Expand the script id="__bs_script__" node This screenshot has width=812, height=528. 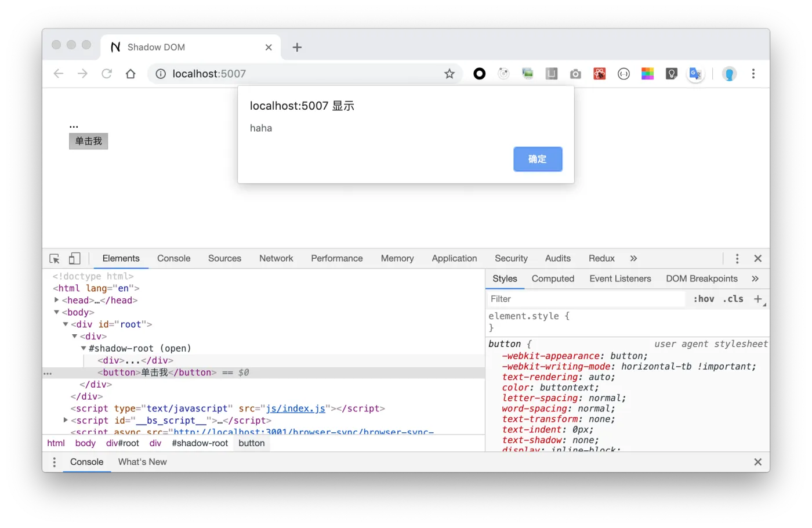click(66, 420)
